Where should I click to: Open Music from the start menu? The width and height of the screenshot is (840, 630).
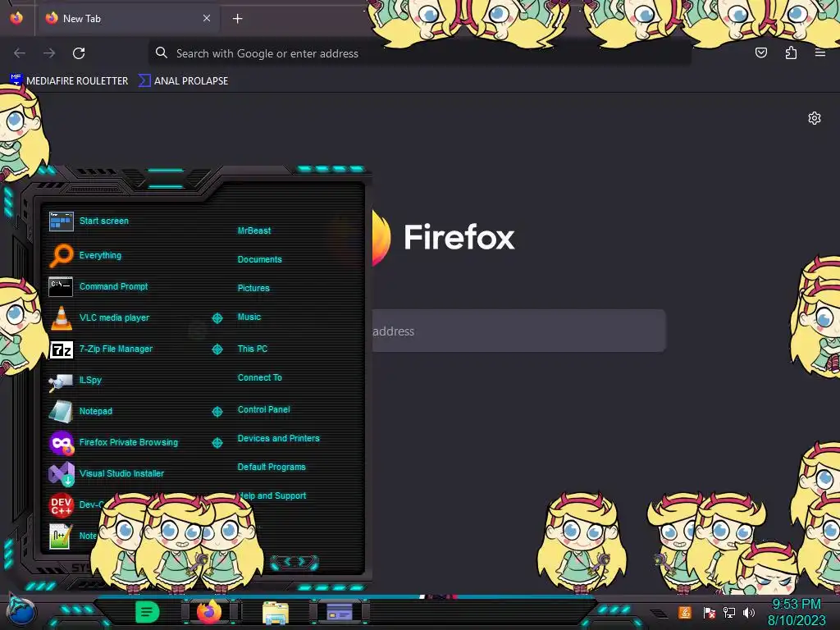[x=249, y=317]
